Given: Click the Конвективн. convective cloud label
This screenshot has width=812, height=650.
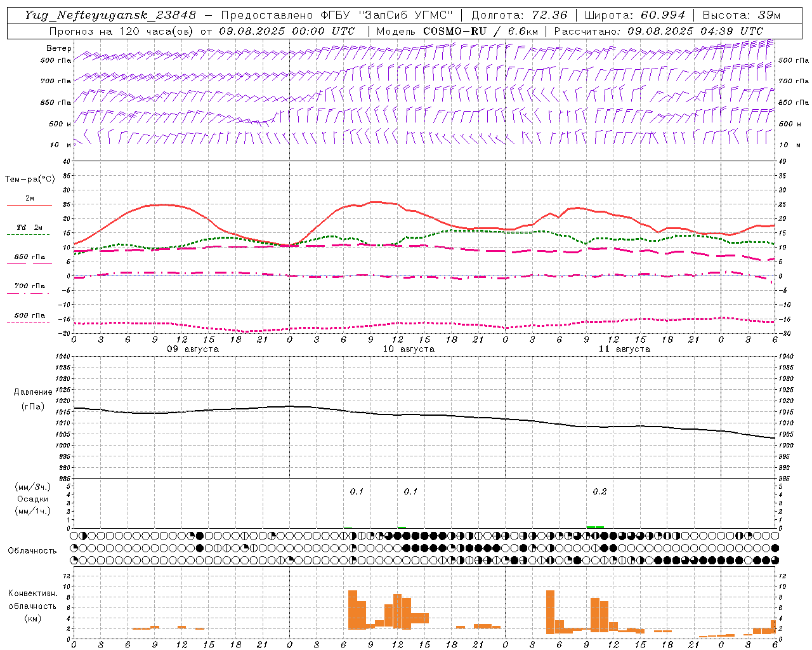Looking at the screenshot, I should 33,594.
